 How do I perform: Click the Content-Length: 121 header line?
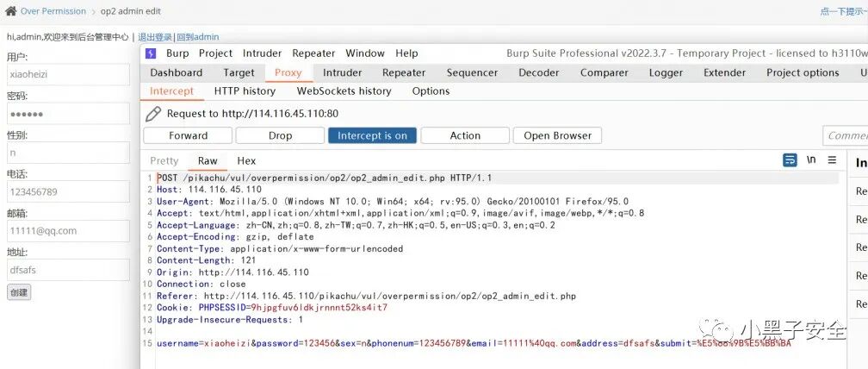206,260
